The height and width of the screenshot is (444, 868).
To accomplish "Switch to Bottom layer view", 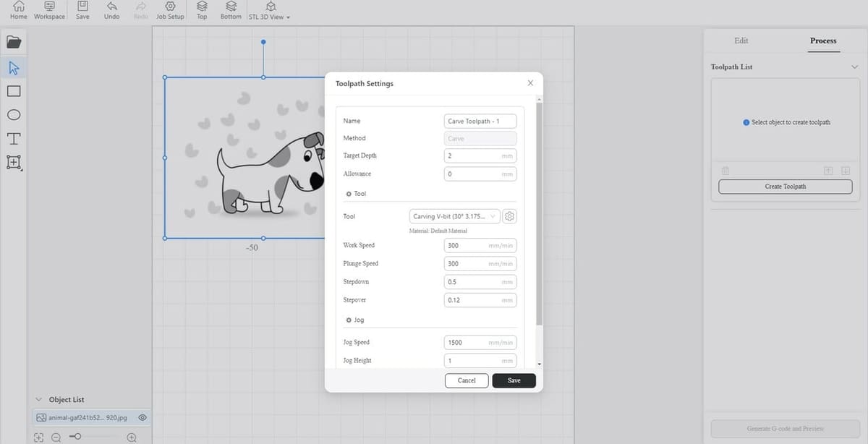I will click(231, 10).
